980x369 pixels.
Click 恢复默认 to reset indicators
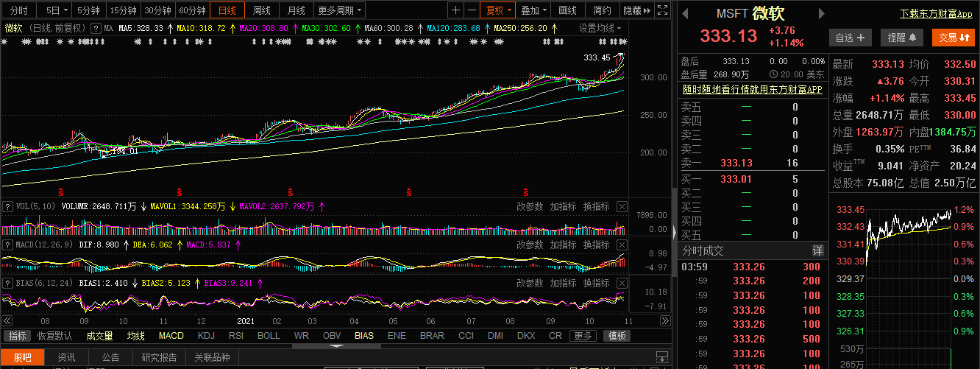(55, 336)
